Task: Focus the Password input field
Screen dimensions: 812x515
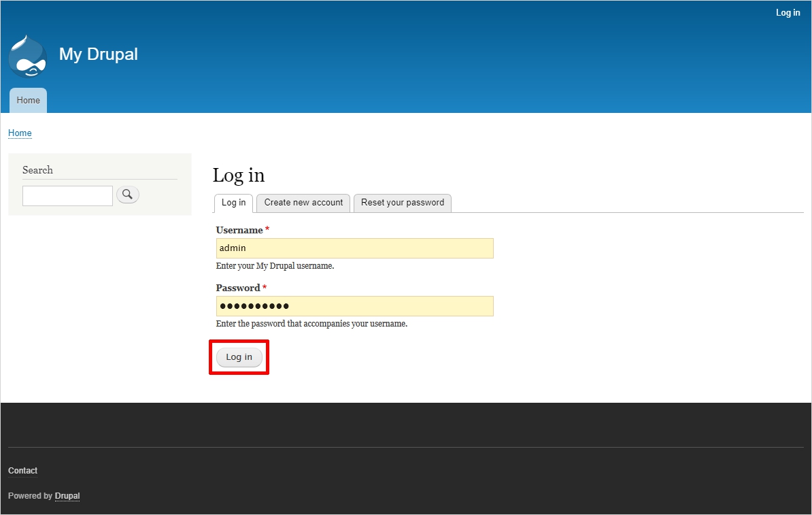Action: point(354,306)
